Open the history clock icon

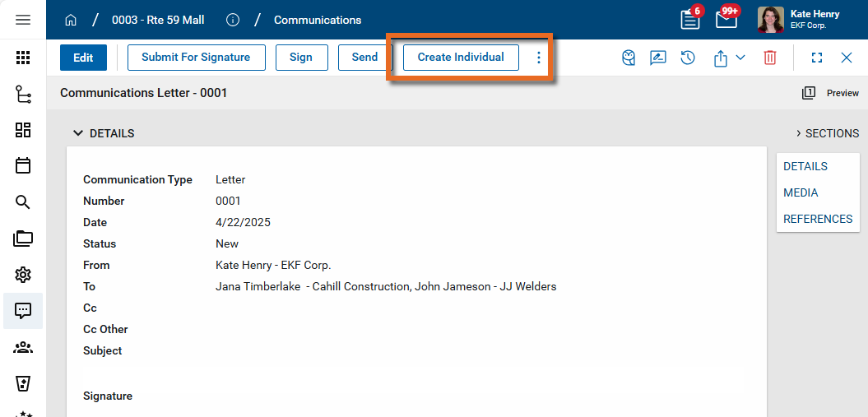[x=688, y=58]
